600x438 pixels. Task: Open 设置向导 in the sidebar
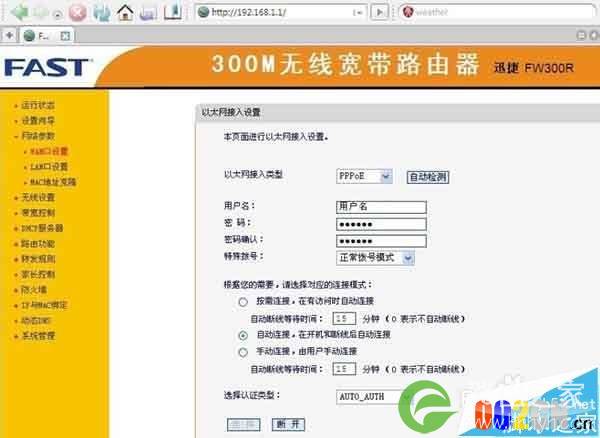38,120
